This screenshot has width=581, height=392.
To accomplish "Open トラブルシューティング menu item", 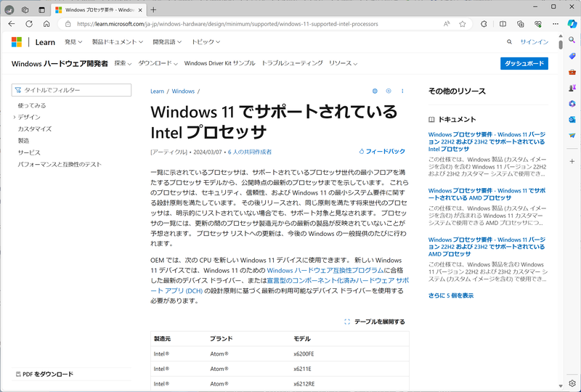I will coord(292,63).
